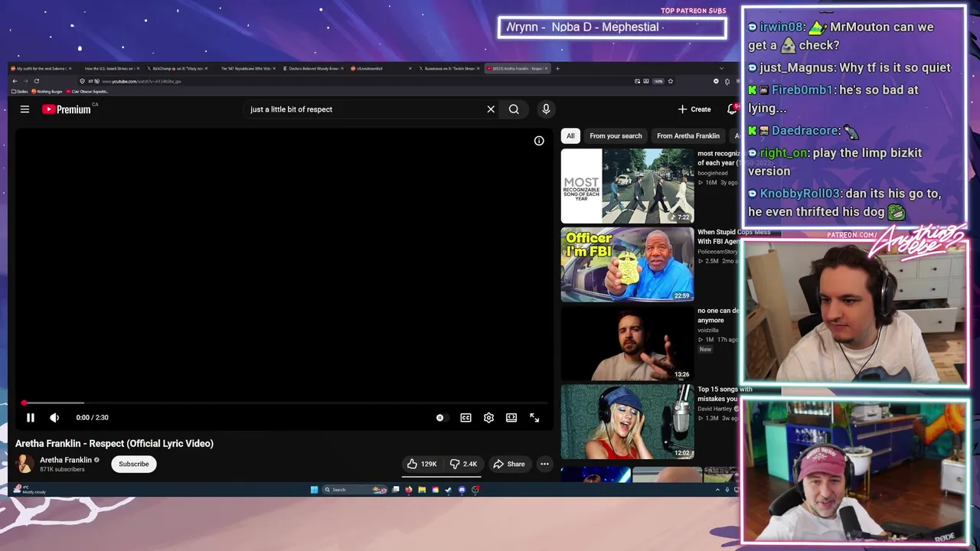This screenshot has width=980, height=551.
Task: Open the 'Dailies' bookmarks folder
Action: pos(19,91)
